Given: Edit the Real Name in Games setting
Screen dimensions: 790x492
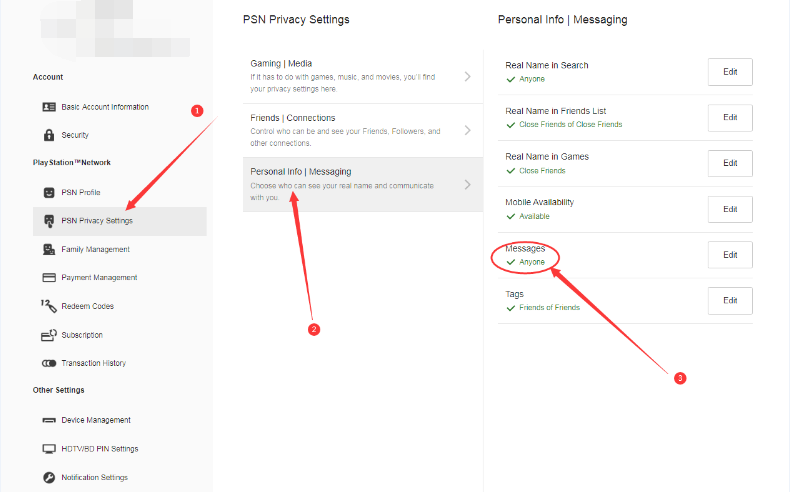Looking at the screenshot, I should point(730,163).
